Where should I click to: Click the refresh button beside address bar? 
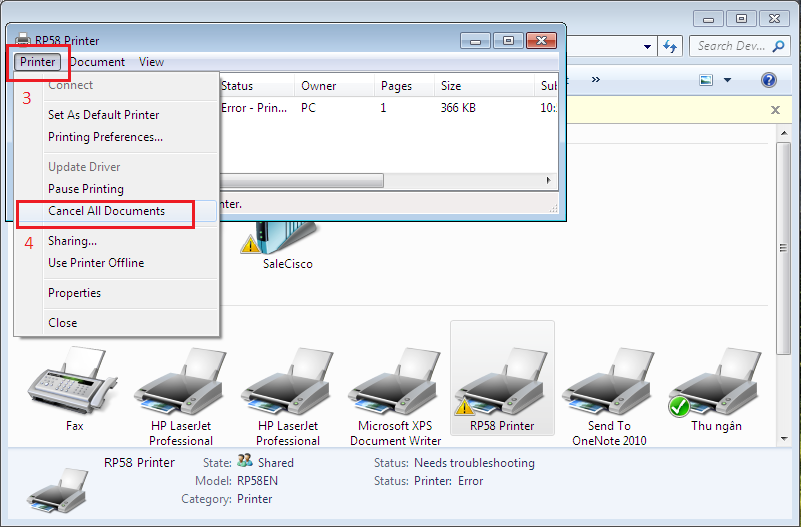click(670, 46)
